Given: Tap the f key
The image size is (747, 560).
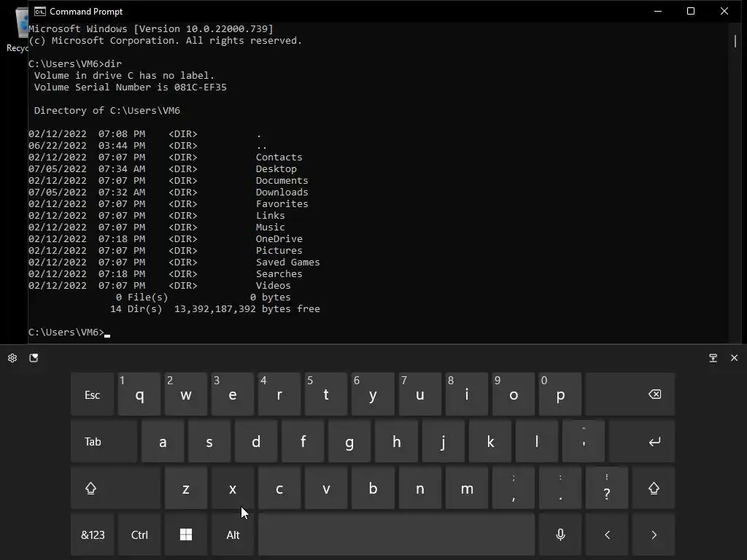Looking at the screenshot, I should pyautogui.click(x=303, y=441).
